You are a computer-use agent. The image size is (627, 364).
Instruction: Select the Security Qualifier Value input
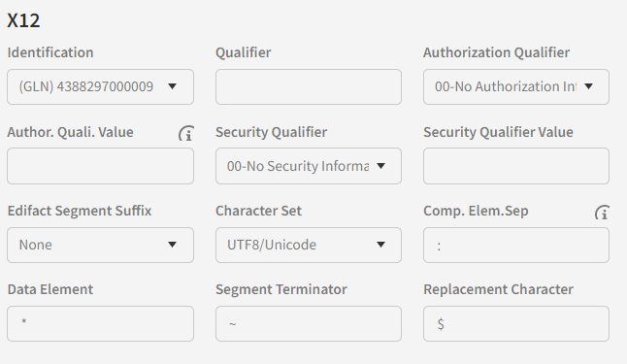click(516, 166)
